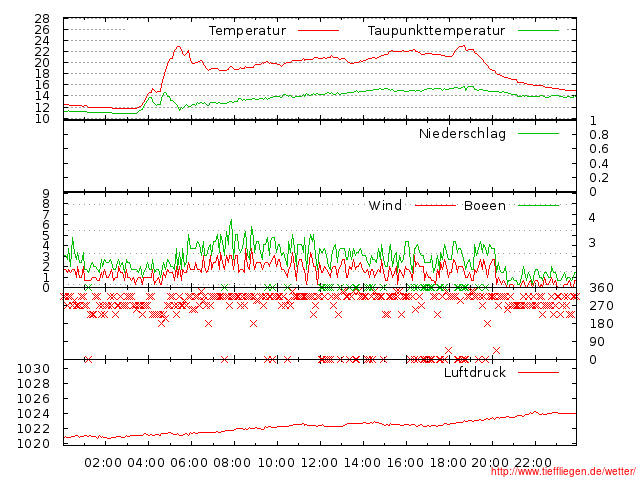Click the green Niederschlag legend line
Image resolution: width=640 pixels, height=480 pixels.
538,133
